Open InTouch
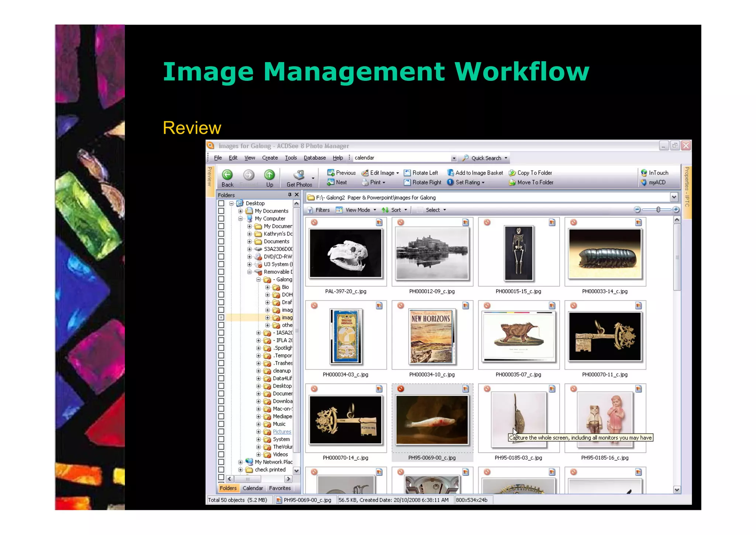The image size is (756, 535). click(x=654, y=173)
